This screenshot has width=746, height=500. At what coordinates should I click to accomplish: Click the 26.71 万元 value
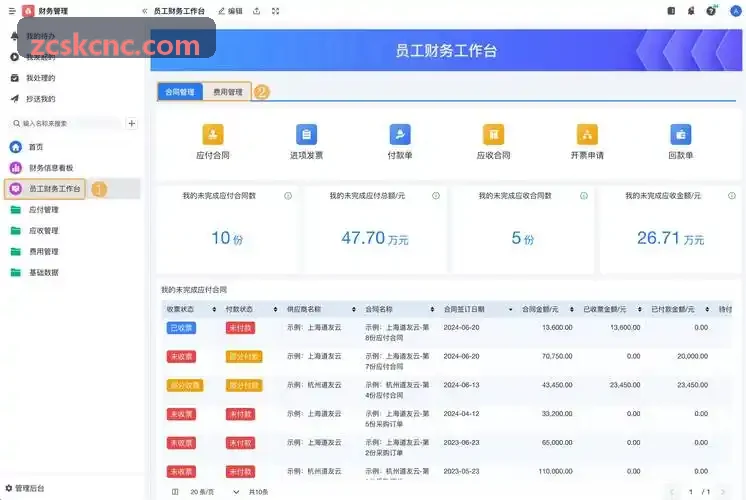670,238
